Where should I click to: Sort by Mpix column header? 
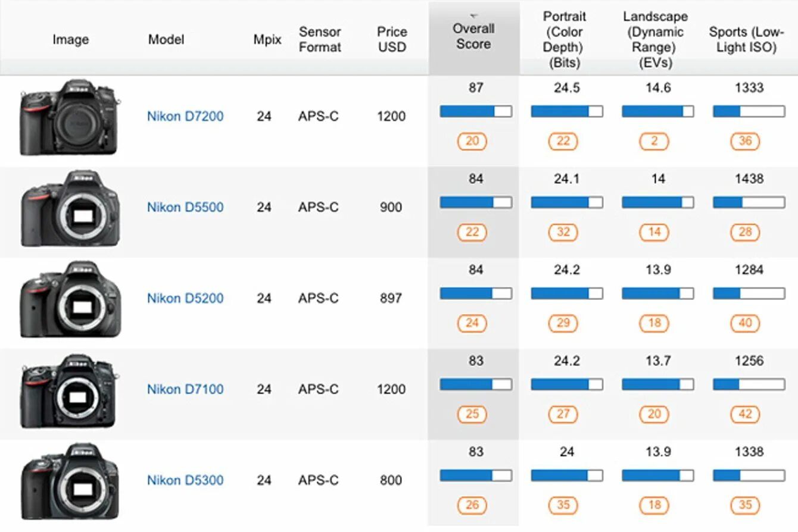pos(267,40)
